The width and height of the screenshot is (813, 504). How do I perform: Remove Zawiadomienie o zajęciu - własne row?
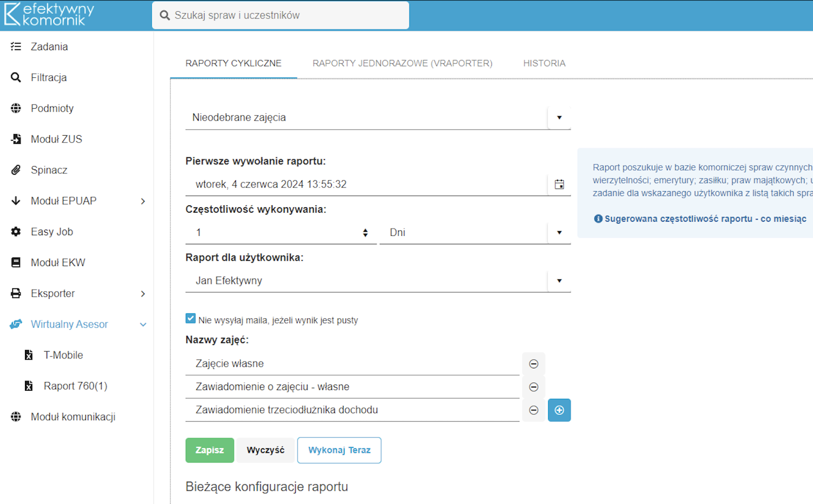pyautogui.click(x=534, y=387)
